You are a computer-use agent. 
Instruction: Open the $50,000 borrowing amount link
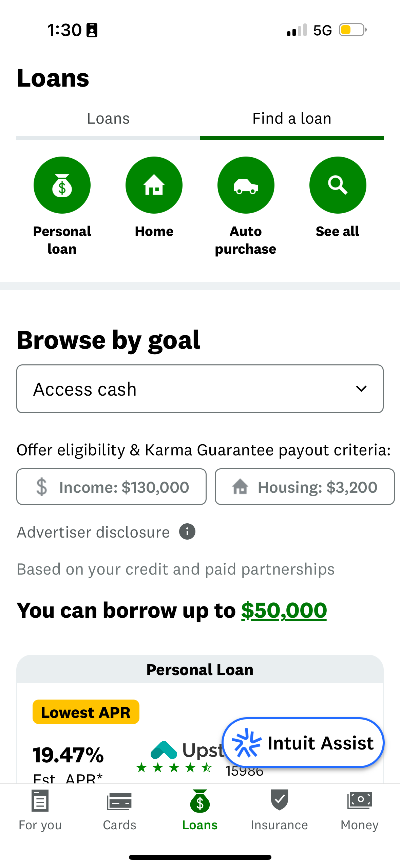coord(284,610)
